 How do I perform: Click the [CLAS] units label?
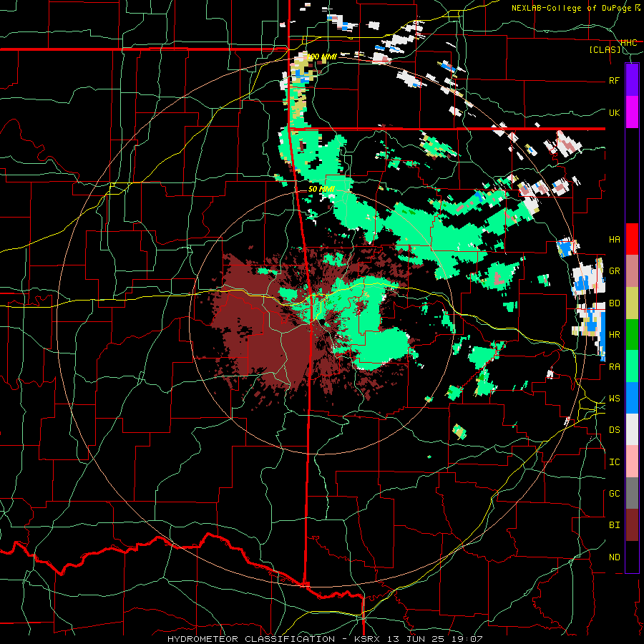[605, 50]
